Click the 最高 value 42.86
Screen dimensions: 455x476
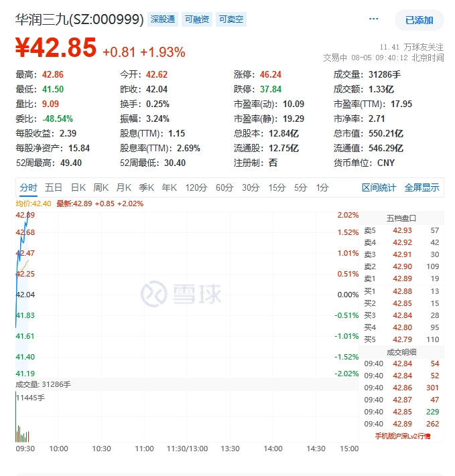tap(53, 75)
